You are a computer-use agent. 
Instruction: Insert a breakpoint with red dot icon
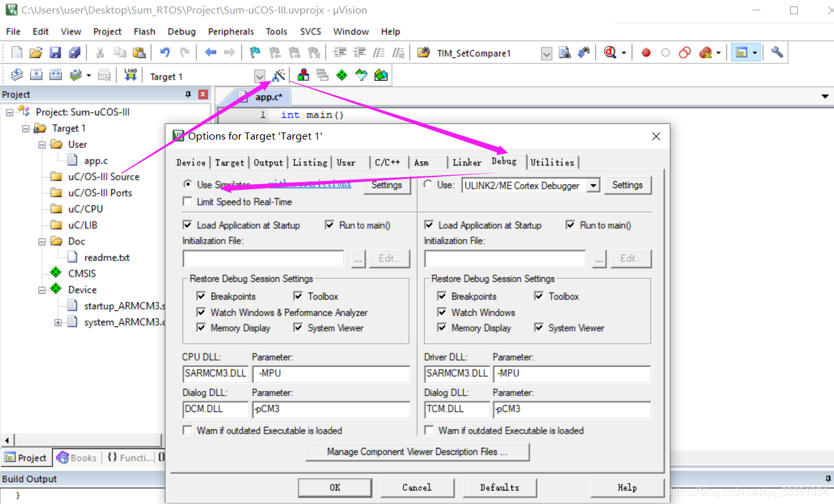[x=646, y=53]
